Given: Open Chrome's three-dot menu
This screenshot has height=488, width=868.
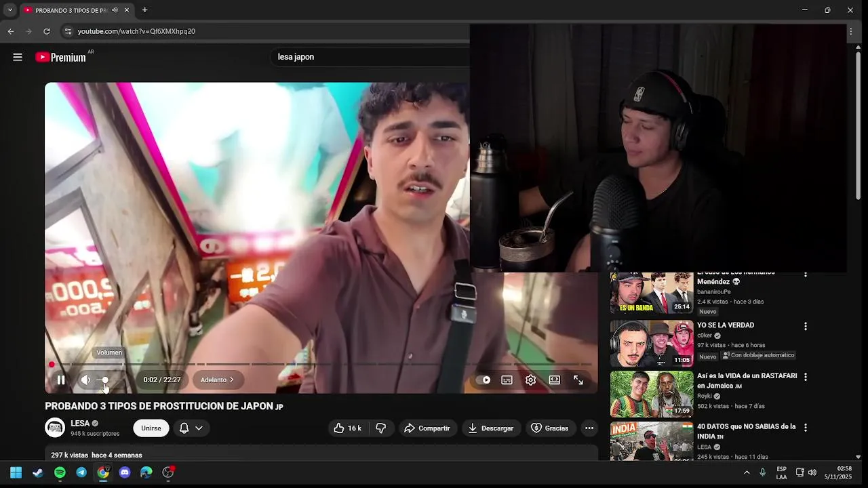Looking at the screenshot, I should [850, 31].
